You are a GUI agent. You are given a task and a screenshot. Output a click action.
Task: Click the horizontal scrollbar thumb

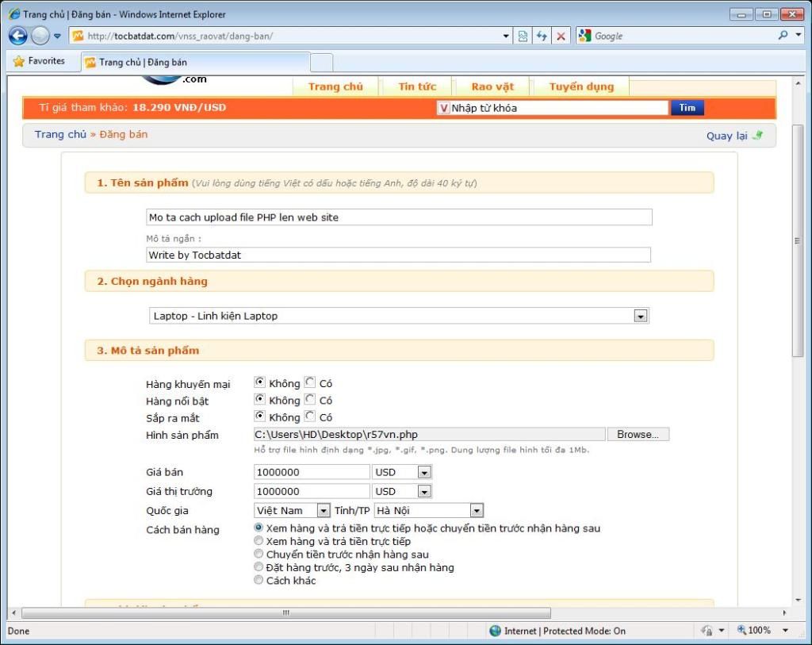tap(285, 613)
